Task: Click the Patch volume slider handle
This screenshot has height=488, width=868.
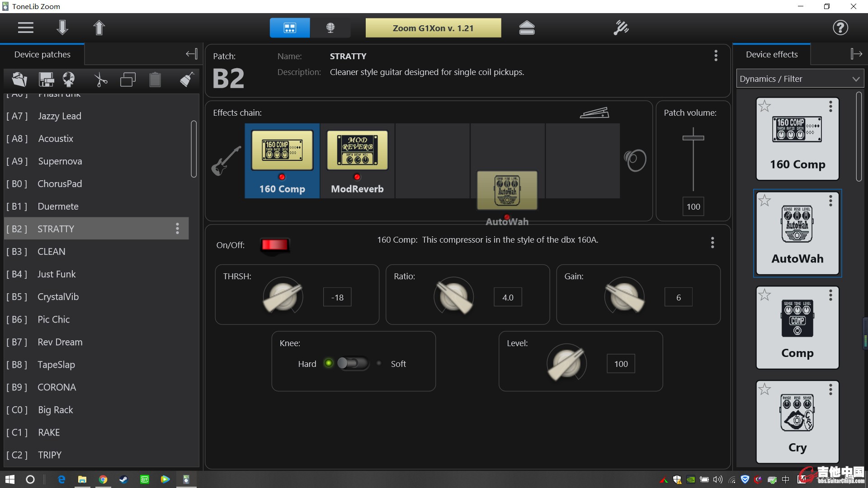Action: tap(693, 137)
